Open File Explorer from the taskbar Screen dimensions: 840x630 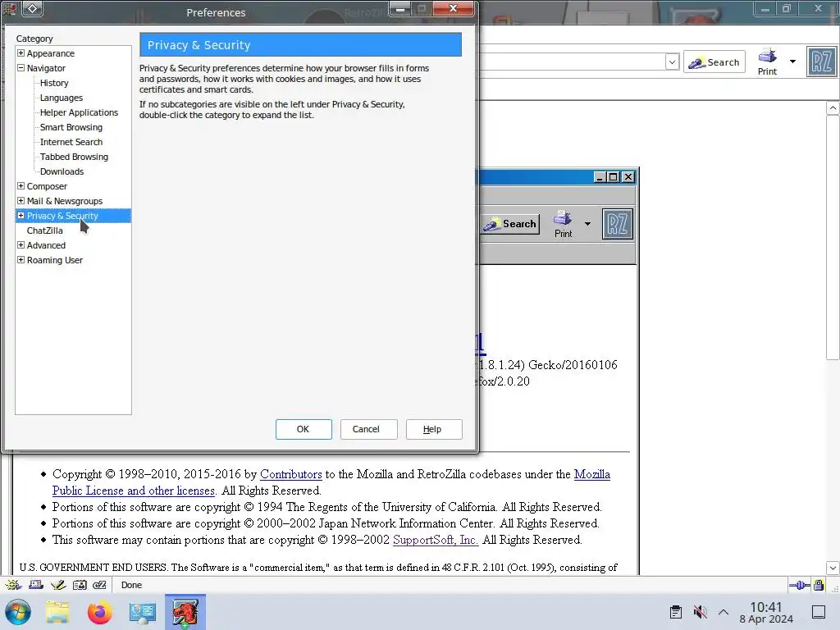point(57,612)
